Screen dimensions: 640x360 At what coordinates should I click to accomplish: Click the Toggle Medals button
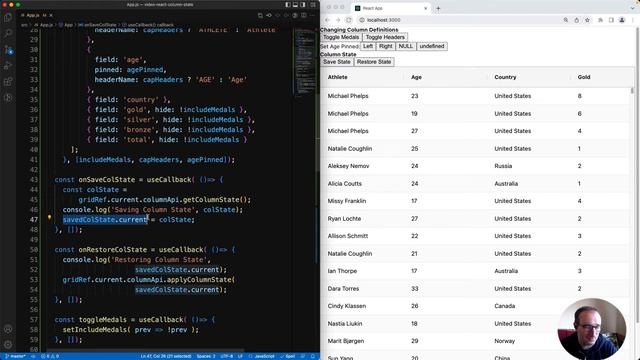click(x=341, y=37)
